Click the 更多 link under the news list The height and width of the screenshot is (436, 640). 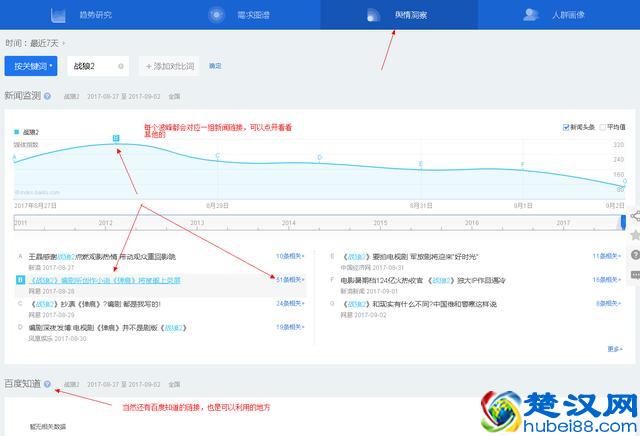(x=615, y=349)
